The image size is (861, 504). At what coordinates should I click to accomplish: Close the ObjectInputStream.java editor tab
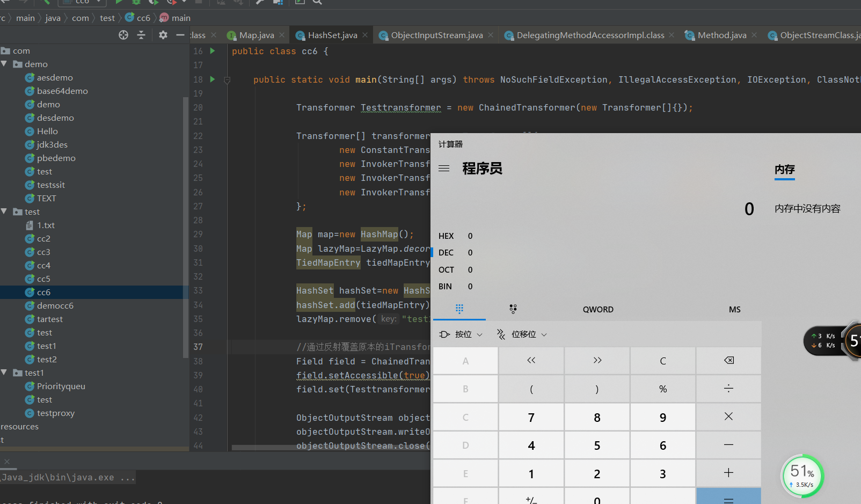(x=491, y=35)
